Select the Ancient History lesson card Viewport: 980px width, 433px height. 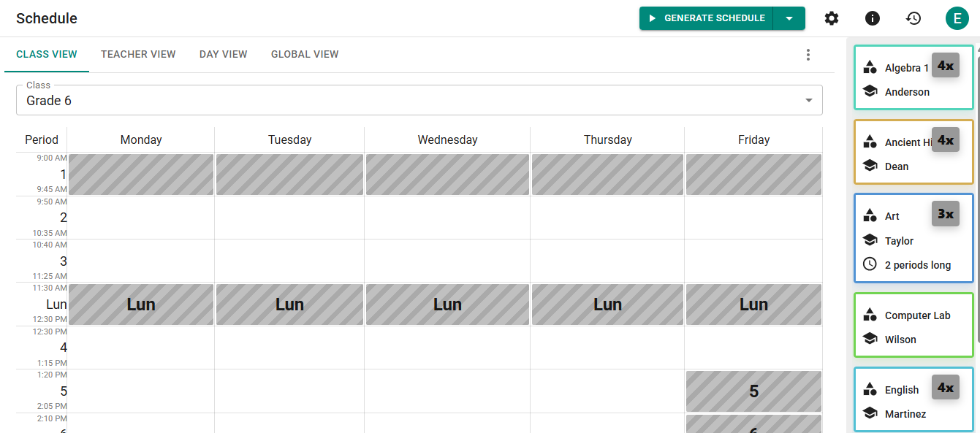pos(913,152)
